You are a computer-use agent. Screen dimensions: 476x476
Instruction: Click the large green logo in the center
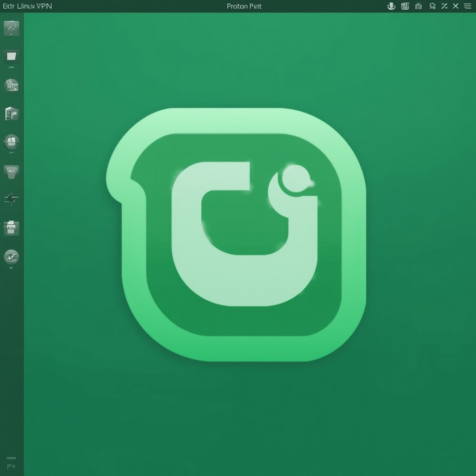(x=237, y=235)
